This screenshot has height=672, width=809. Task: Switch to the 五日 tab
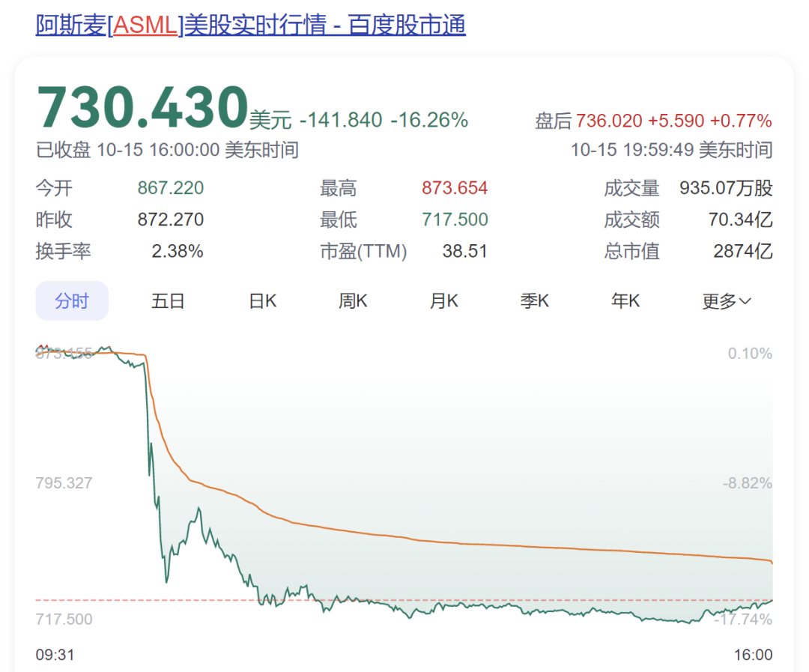[168, 300]
